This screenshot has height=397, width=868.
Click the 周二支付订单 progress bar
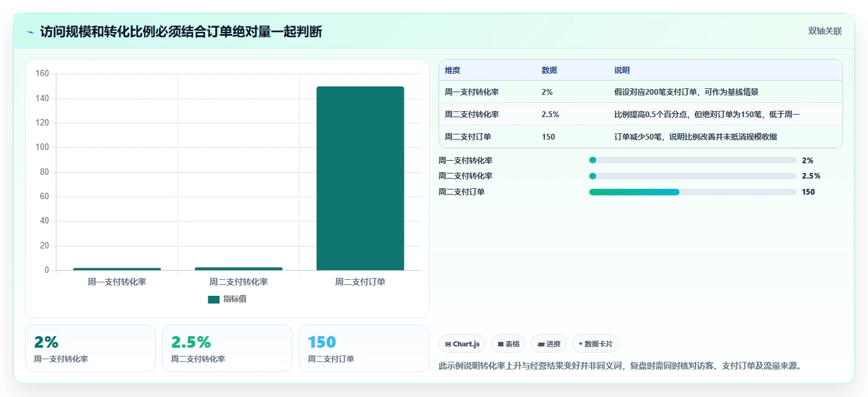tap(693, 192)
